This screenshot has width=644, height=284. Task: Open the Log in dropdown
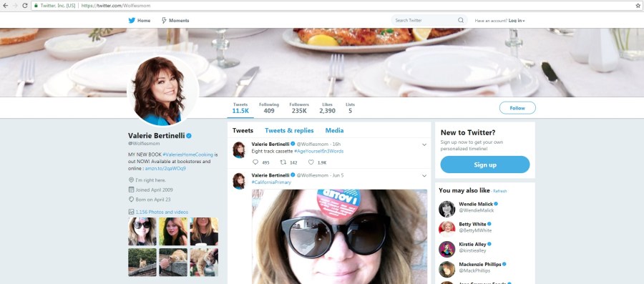pos(517,21)
